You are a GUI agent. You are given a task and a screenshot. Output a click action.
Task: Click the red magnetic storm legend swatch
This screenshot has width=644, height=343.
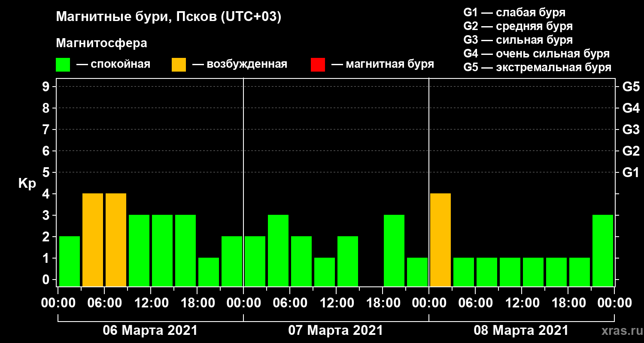(x=318, y=65)
